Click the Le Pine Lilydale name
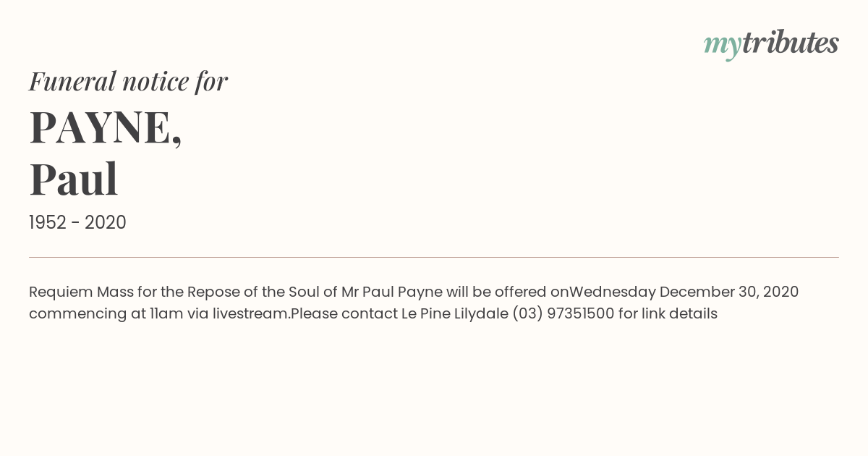The width and height of the screenshot is (868, 456). click(455, 314)
